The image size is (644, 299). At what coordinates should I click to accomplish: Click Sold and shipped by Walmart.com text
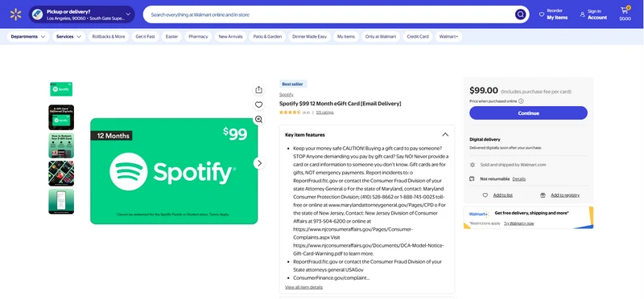pyautogui.click(x=513, y=165)
